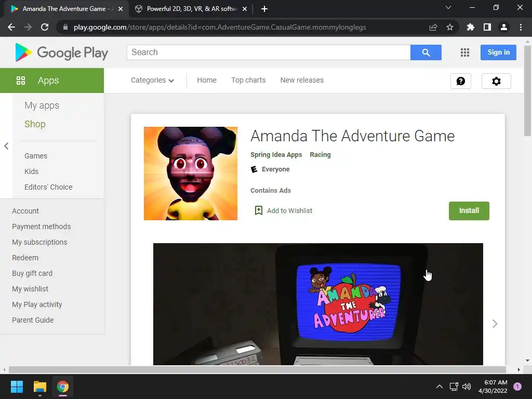The width and height of the screenshot is (532, 399).
Task: Open Parent Guide
Action: tap(33, 320)
